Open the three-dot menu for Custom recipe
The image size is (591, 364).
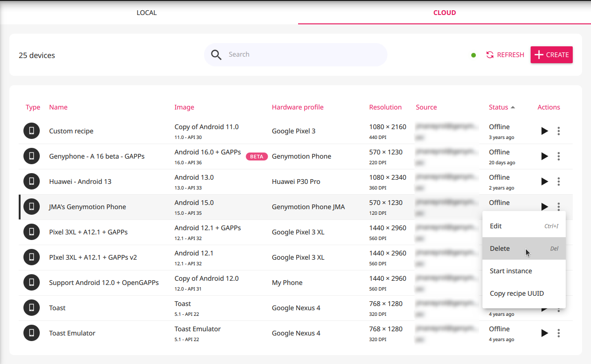(x=559, y=131)
